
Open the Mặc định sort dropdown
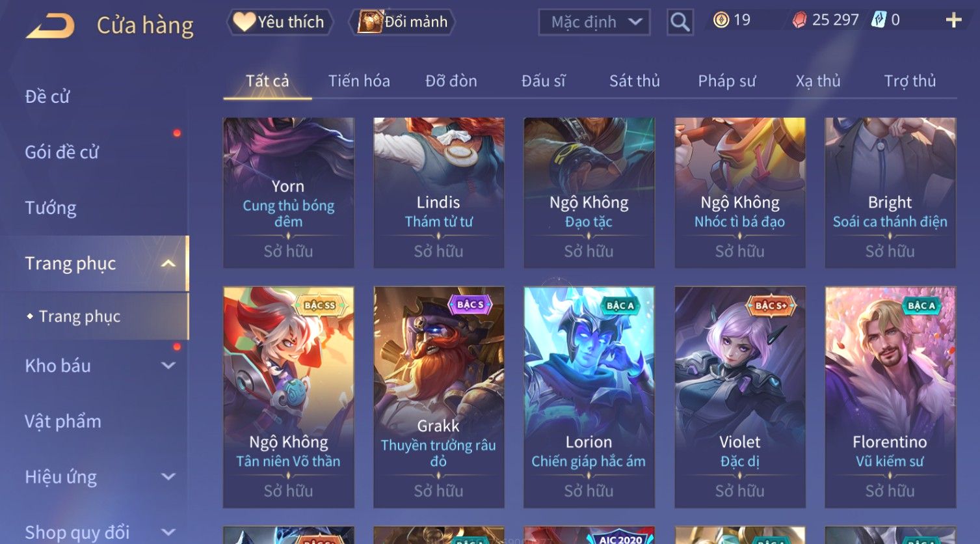[594, 22]
